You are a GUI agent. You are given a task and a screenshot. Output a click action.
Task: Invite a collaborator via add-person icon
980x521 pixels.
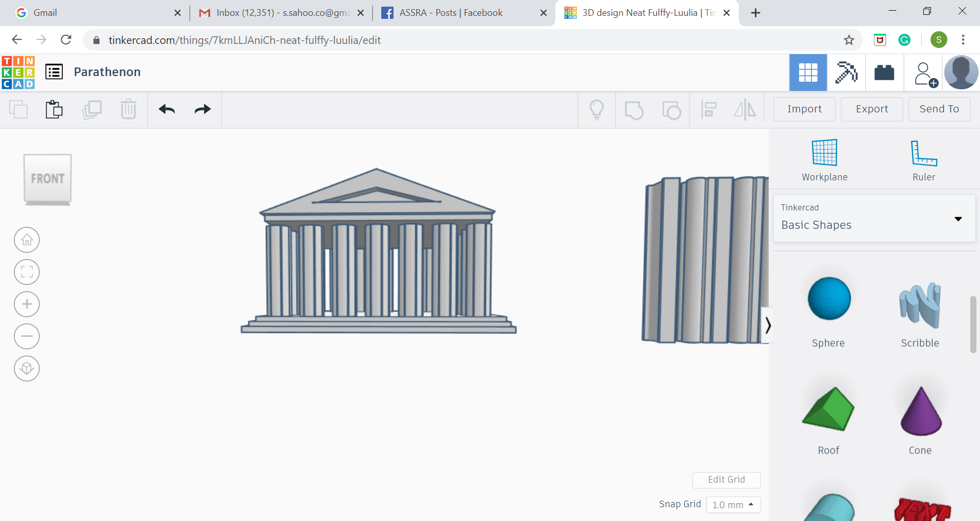pos(925,74)
